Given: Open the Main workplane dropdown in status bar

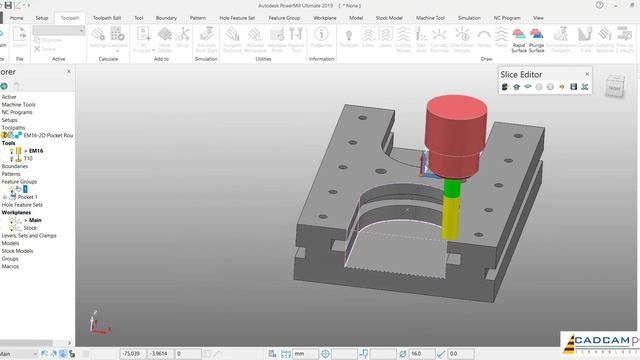Looking at the screenshot, I should pos(19,353).
